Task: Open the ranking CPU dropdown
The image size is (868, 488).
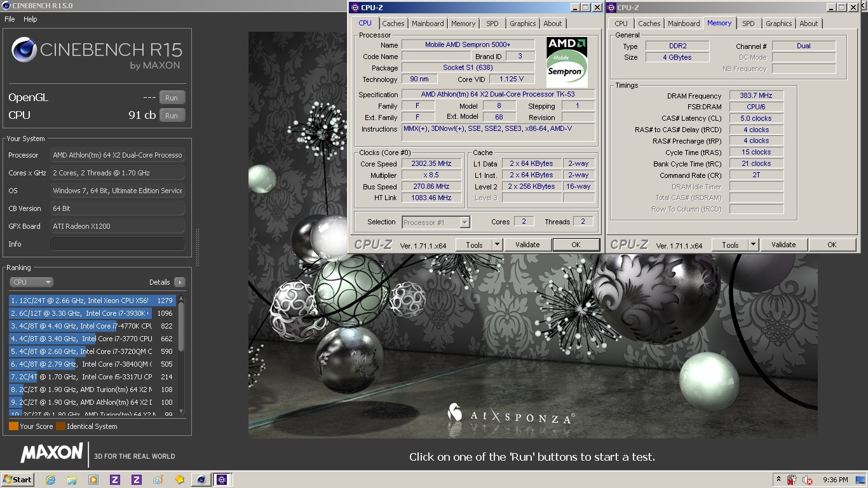Action: 31,282
